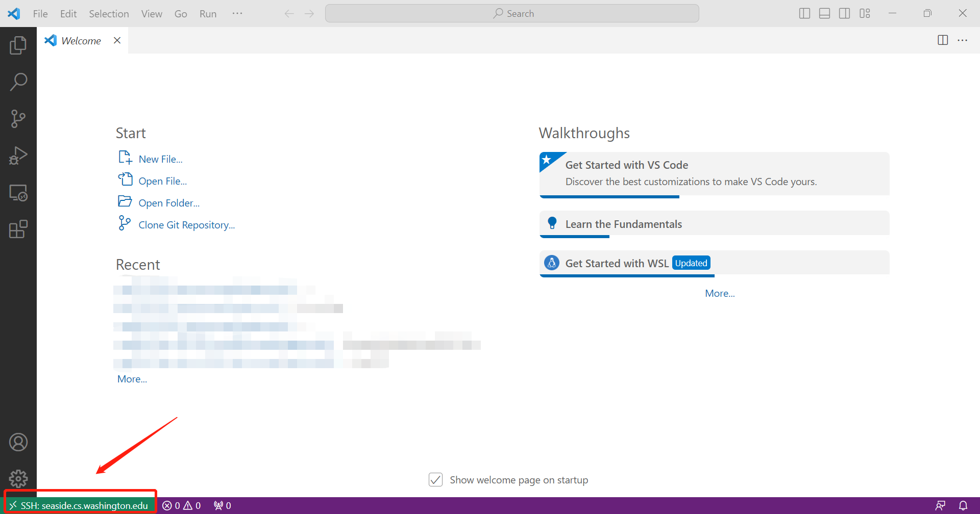Image resolution: width=980 pixels, height=514 pixels.
Task: Click the Open Folder... link
Action: [169, 203]
